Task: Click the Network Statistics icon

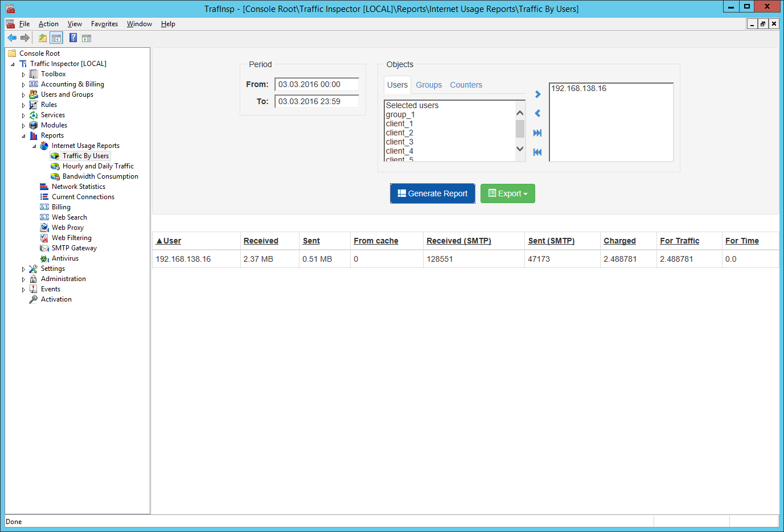Action: tap(44, 187)
